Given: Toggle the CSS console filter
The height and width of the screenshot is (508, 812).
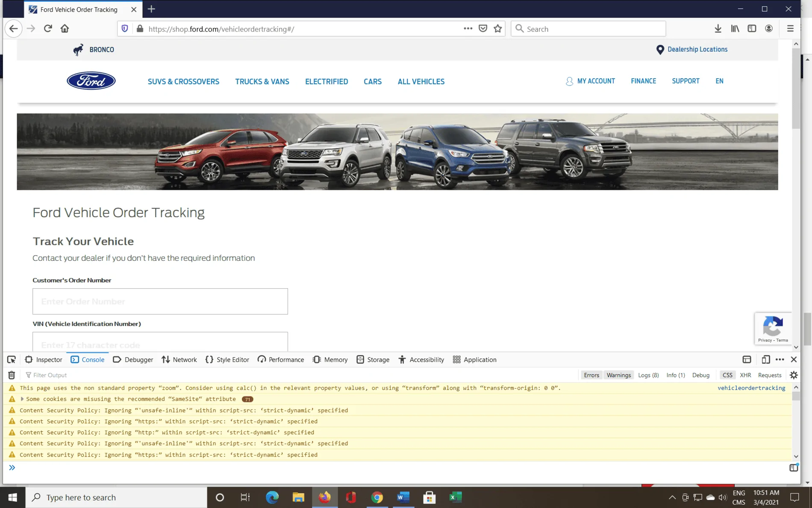Looking at the screenshot, I should (x=727, y=375).
